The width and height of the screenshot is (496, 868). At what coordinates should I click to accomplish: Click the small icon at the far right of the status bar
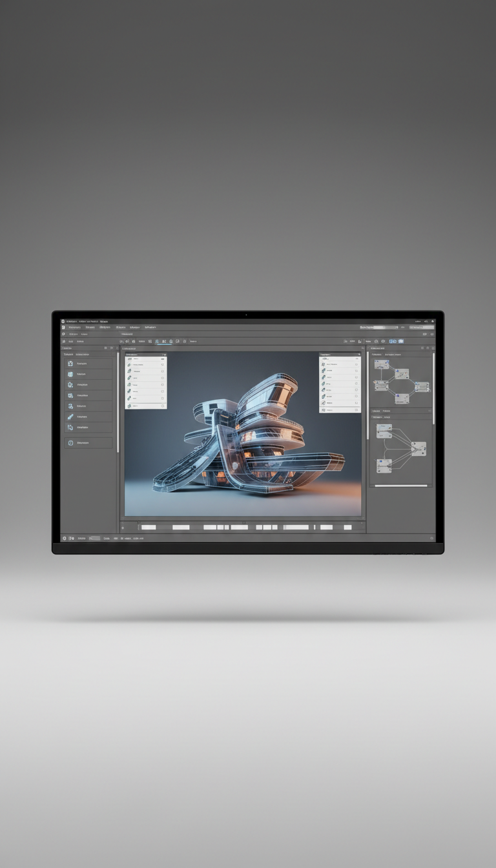(431, 538)
